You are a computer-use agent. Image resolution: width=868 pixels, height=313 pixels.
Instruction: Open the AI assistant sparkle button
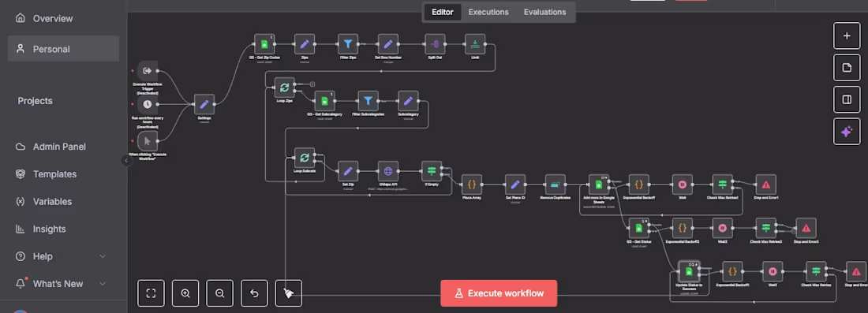point(847,131)
